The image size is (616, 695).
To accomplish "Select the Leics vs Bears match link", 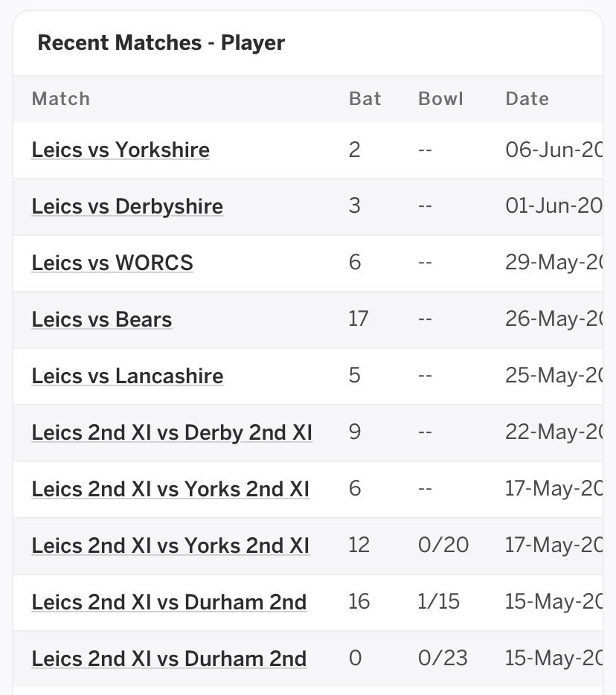I will point(101,319).
